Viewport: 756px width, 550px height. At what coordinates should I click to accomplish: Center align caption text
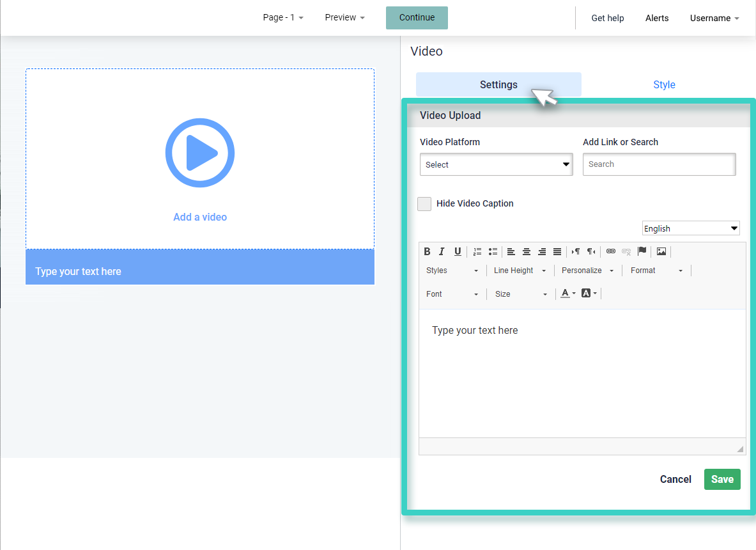pyautogui.click(x=527, y=251)
